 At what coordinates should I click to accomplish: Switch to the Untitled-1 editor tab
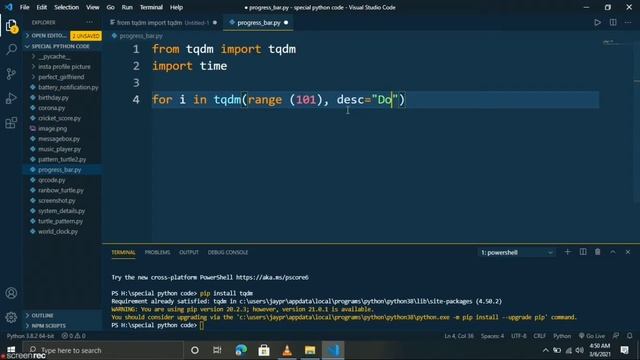162,23
